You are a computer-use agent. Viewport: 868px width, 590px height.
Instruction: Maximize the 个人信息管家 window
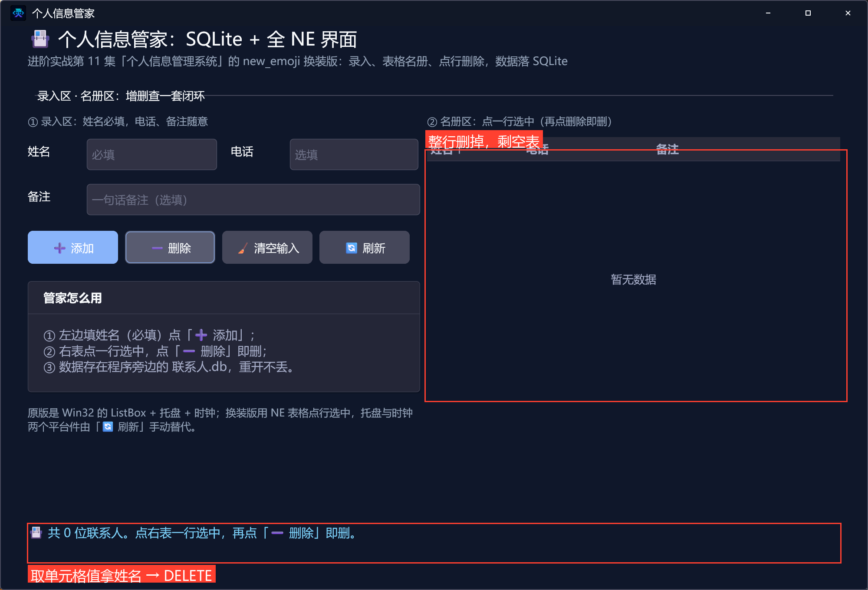coord(808,13)
